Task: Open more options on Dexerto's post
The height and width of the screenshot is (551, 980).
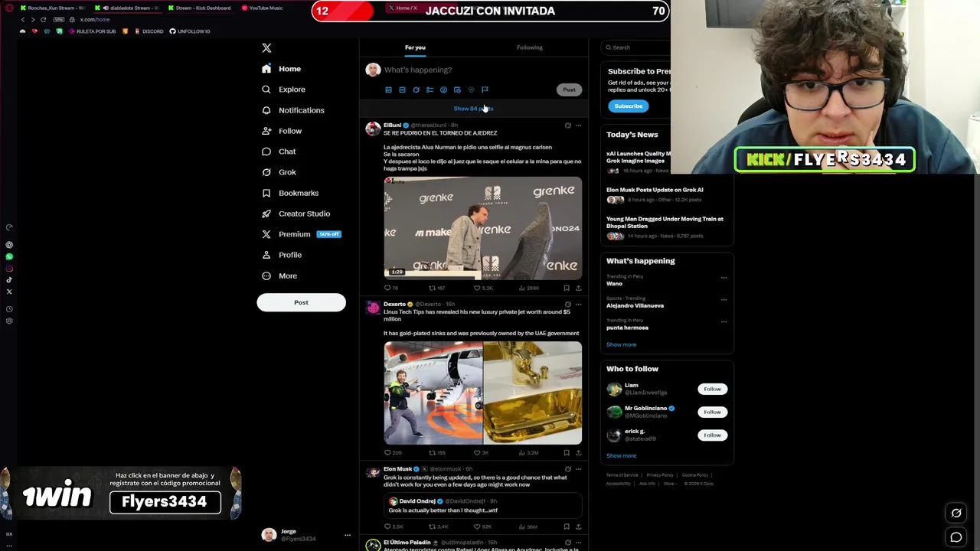Action: click(x=578, y=305)
